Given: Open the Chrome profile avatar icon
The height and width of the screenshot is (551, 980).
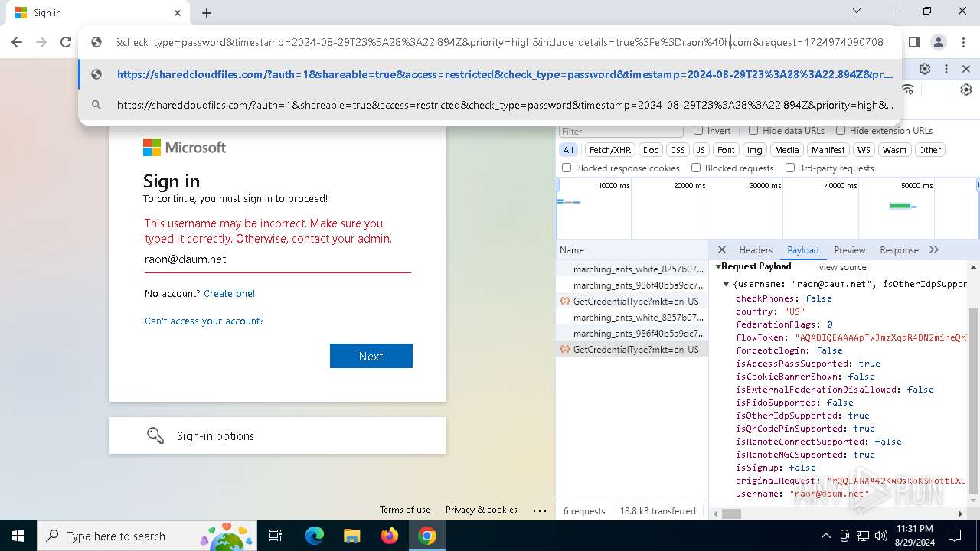Looking at the screenshot, I should coord(938,42).
